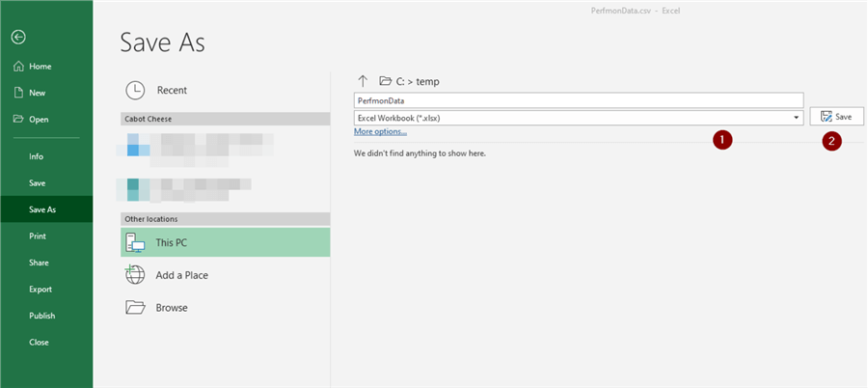This screenshot has width=868, height=388.
Task: Click the PerfmonData file name field
Action: [x=579, y=100]
